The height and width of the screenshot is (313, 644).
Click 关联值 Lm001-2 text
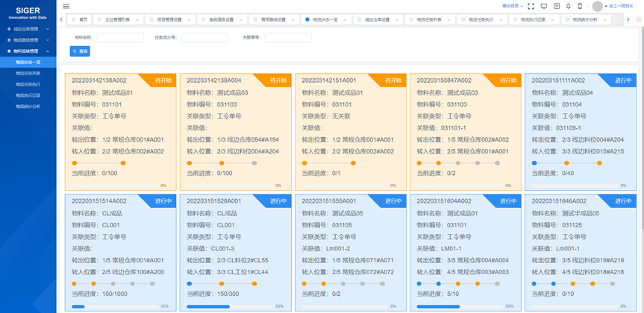click(x=326, y=249)
